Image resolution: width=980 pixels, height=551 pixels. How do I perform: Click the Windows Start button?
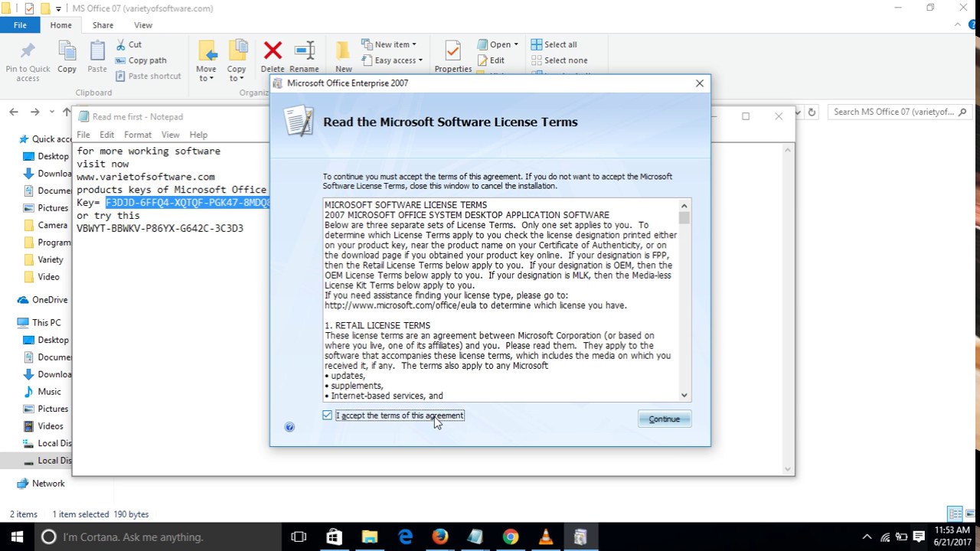[17, 536]
